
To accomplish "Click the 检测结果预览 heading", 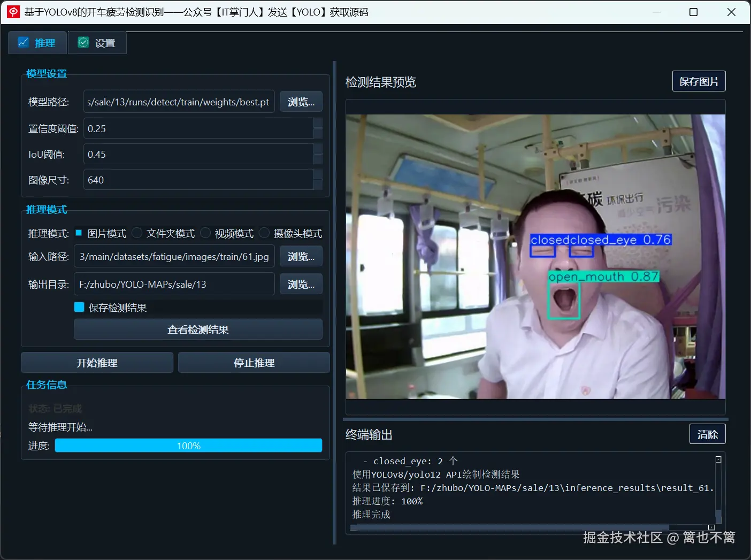I will tap(381, 82).
